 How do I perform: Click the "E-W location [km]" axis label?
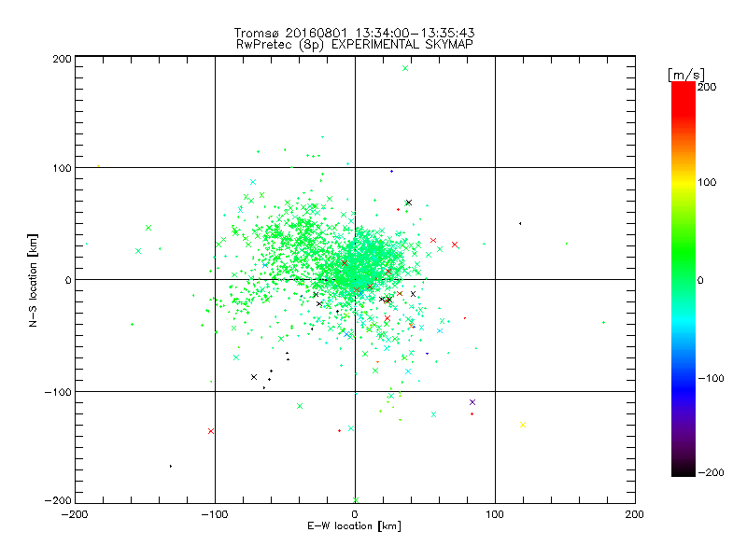click(354, 526)
